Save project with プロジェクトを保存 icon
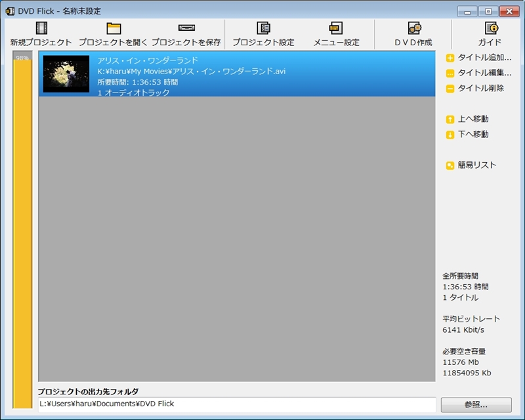 [186, 28]
